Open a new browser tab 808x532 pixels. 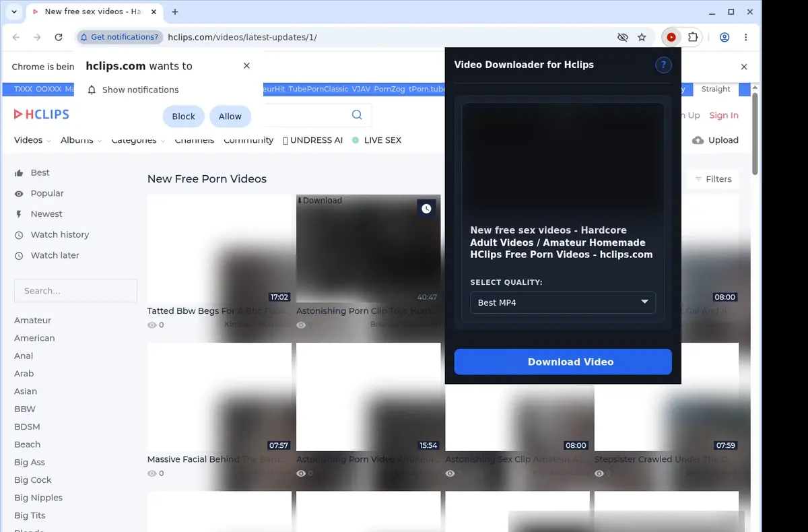pos(175,11)
